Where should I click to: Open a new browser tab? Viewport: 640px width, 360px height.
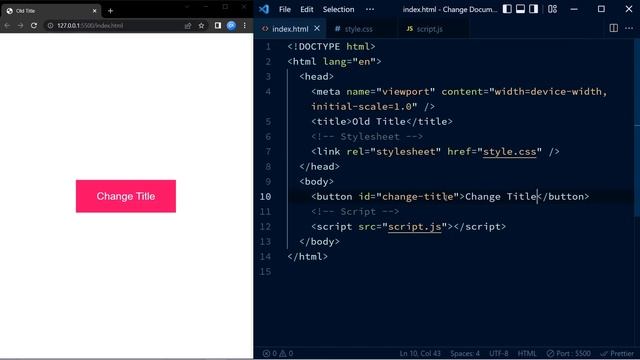click(x=110, y=11)
